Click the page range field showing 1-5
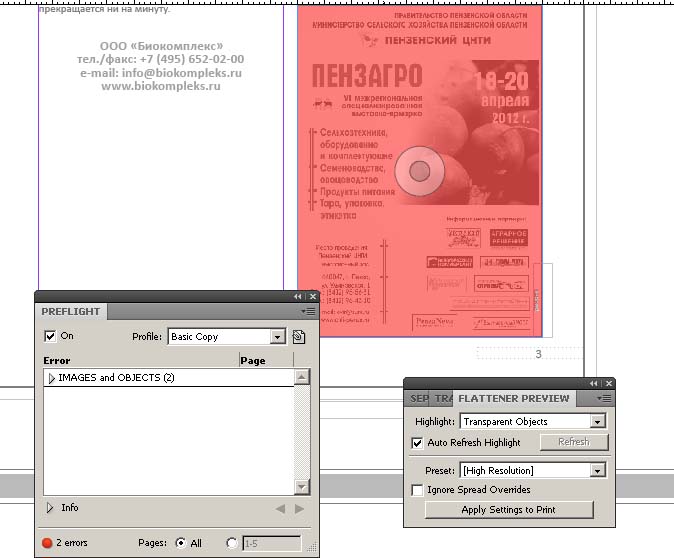The image size is (674, 558). pyautogui.click(x=272, y=543)
